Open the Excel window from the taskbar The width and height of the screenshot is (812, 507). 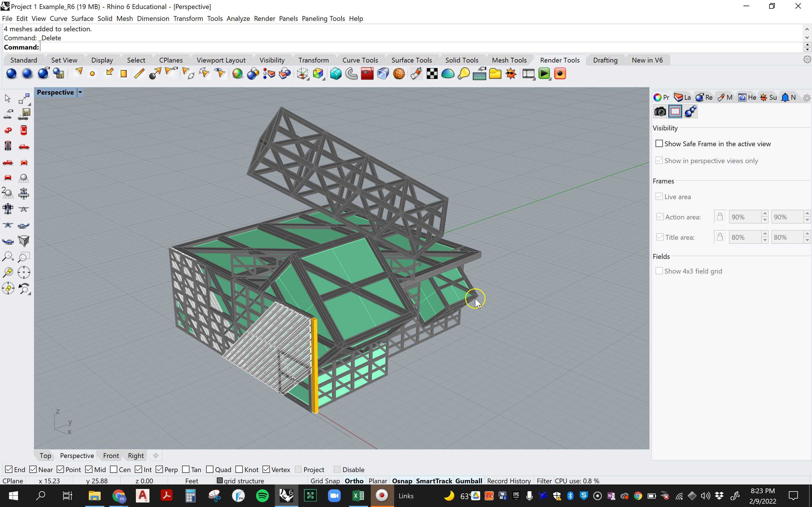[x=358, y=496]
